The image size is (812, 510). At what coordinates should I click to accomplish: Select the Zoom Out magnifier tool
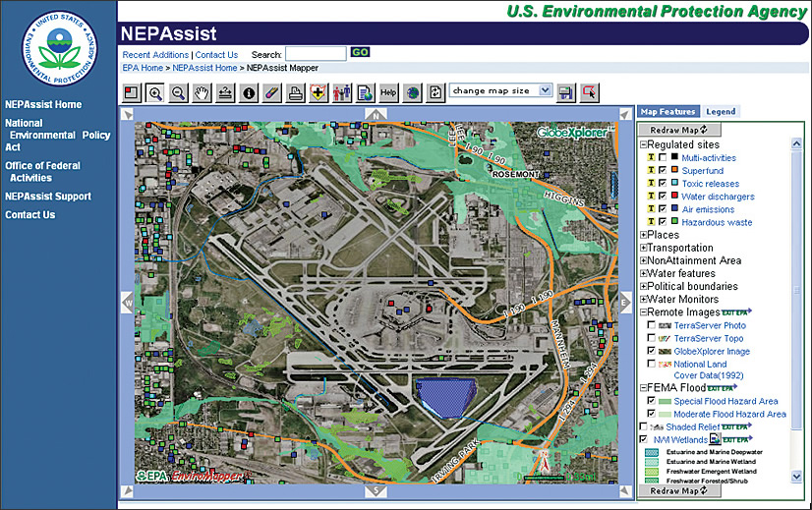point(178,93)
